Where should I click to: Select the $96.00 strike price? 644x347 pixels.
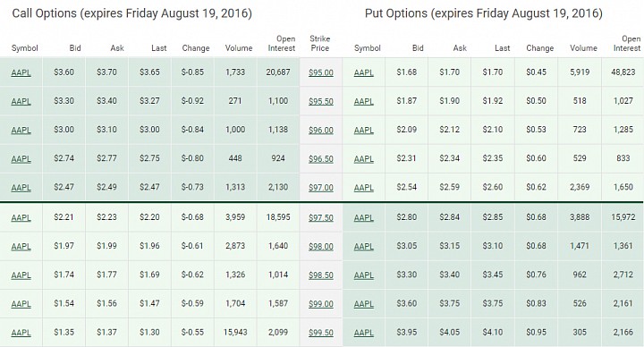(x=321, y=131)
